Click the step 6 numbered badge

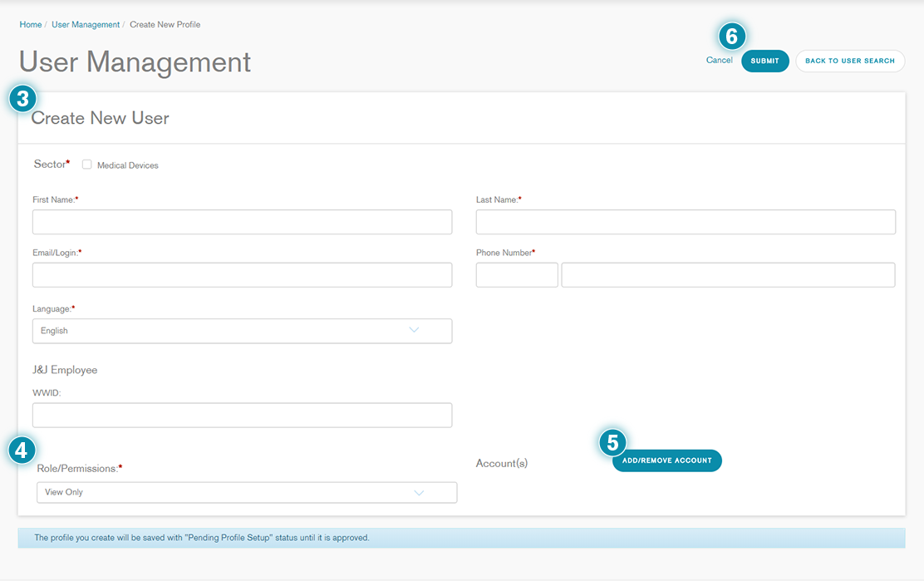(x=732, y=37)
